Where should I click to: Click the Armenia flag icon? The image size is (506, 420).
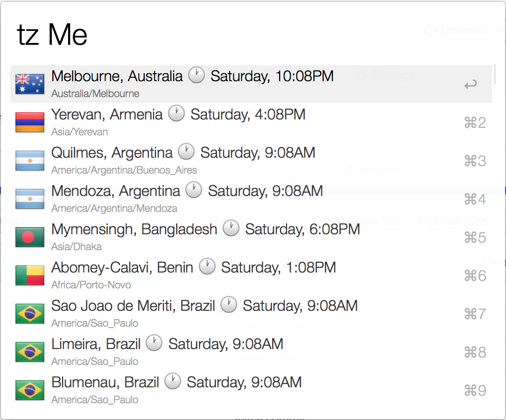click(30, 122)
